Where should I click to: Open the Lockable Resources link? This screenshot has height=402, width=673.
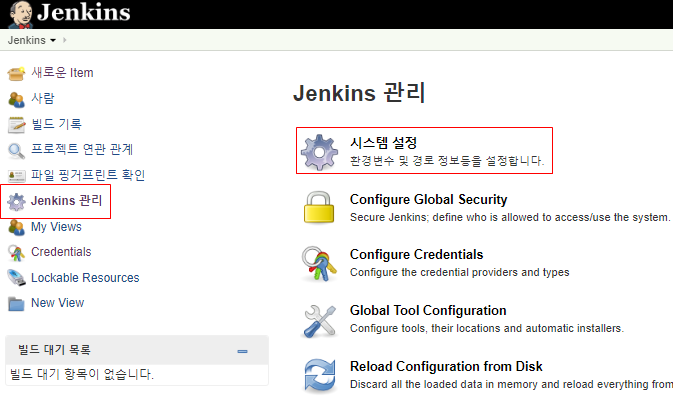pyautogui.click(x=85, y=278)
